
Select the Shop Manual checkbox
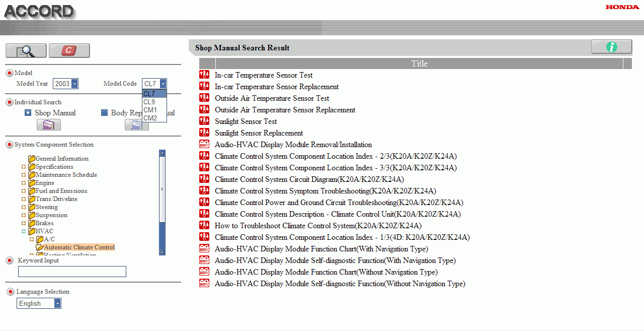pos(28,113)
